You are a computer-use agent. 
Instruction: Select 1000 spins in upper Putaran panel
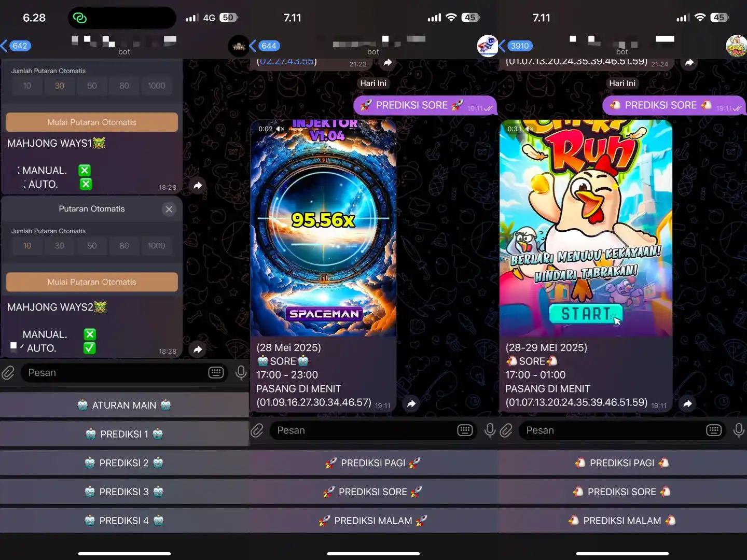click(x=157, y=86)
